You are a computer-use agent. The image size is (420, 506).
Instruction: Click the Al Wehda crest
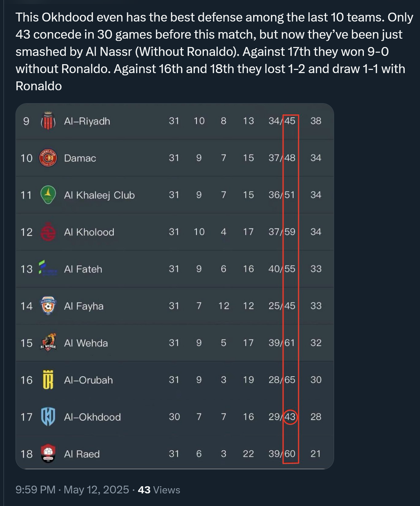[x=48, y=342]
